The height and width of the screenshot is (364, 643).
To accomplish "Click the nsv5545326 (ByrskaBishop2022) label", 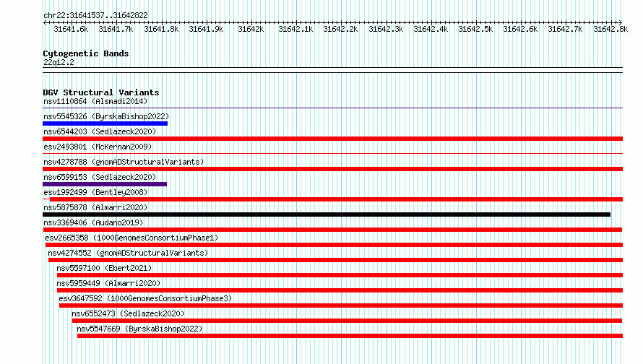I will [x=106, y=116].
